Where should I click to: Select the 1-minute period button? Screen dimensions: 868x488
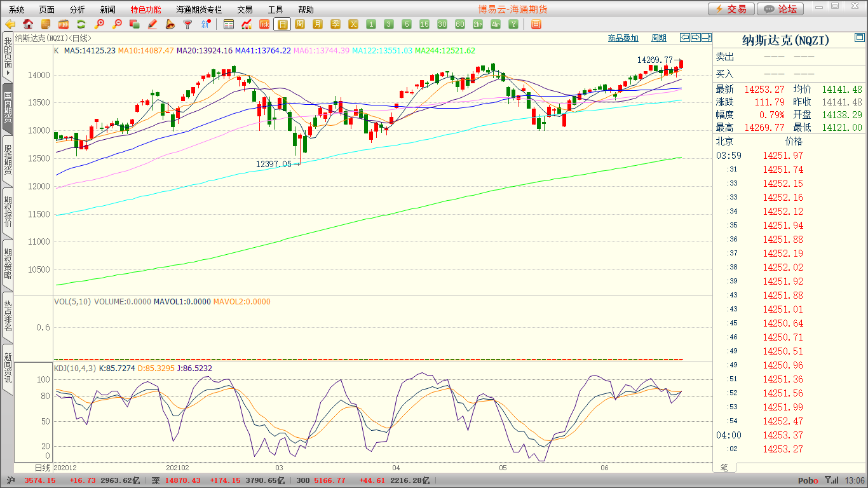coord(371,24)
